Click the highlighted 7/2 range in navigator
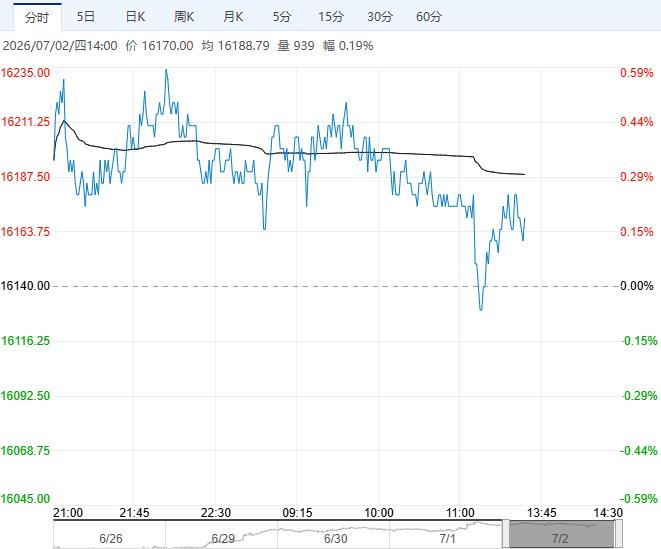Viewport: 661px width, 549px height. (x=562, y=535)
